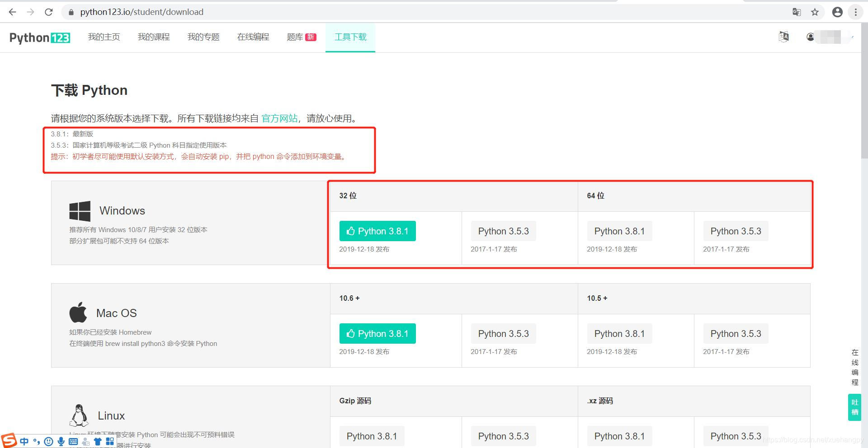
Task: Open 我的专题 tab
Action: pos(203,37)
